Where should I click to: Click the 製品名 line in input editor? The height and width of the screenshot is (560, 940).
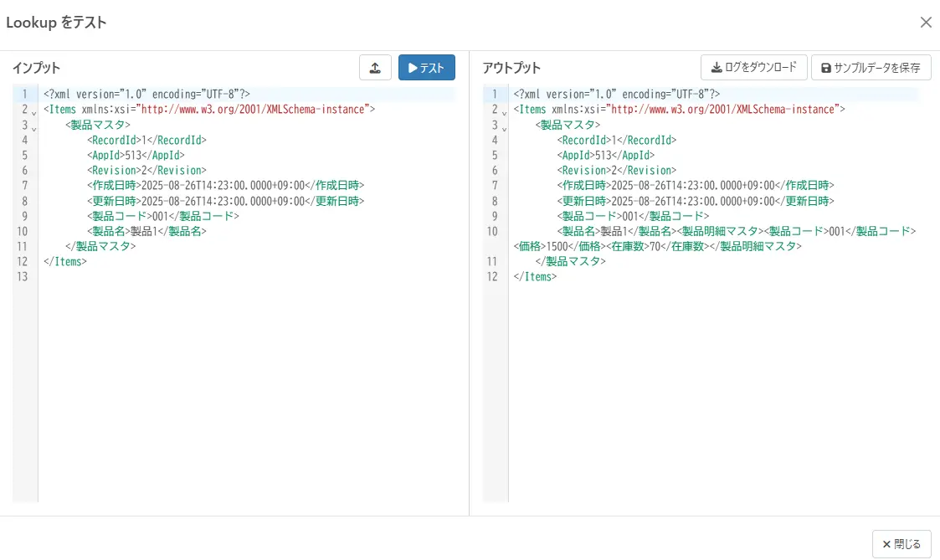[x=146, y=231]
